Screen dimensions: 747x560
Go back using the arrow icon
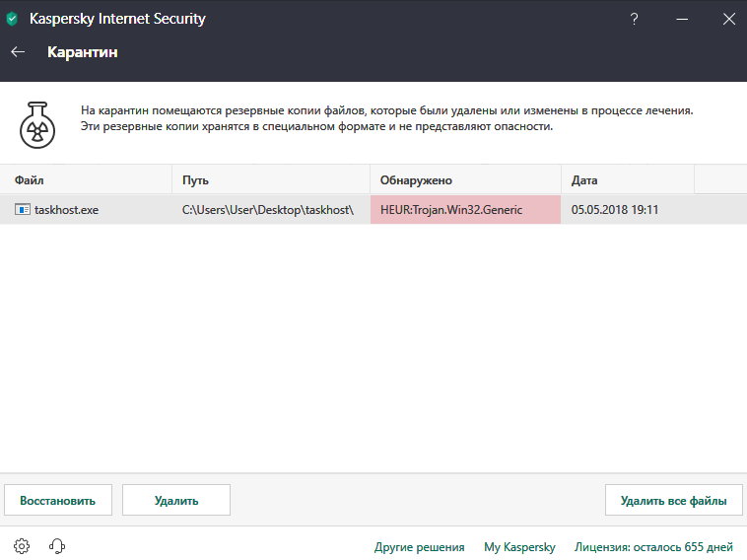[18, 51]
